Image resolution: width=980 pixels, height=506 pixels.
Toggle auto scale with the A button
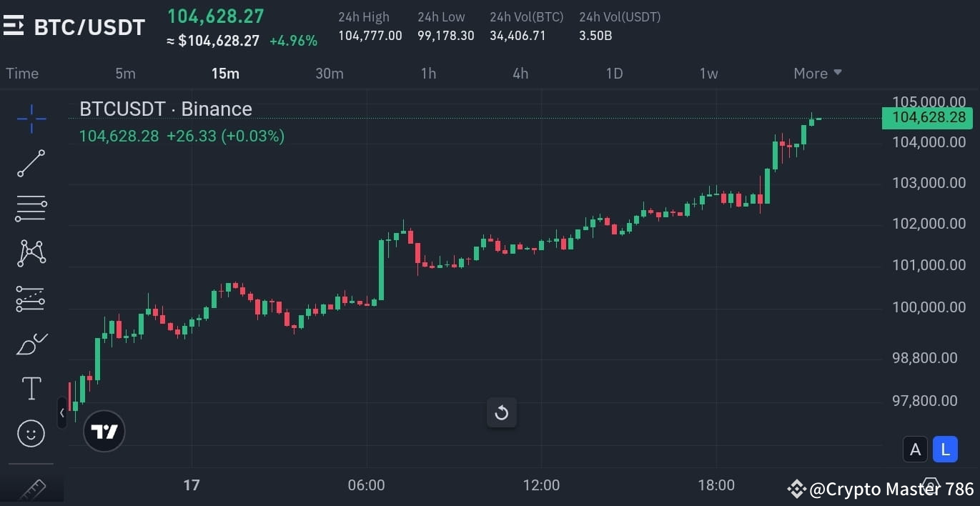[916, 449]
